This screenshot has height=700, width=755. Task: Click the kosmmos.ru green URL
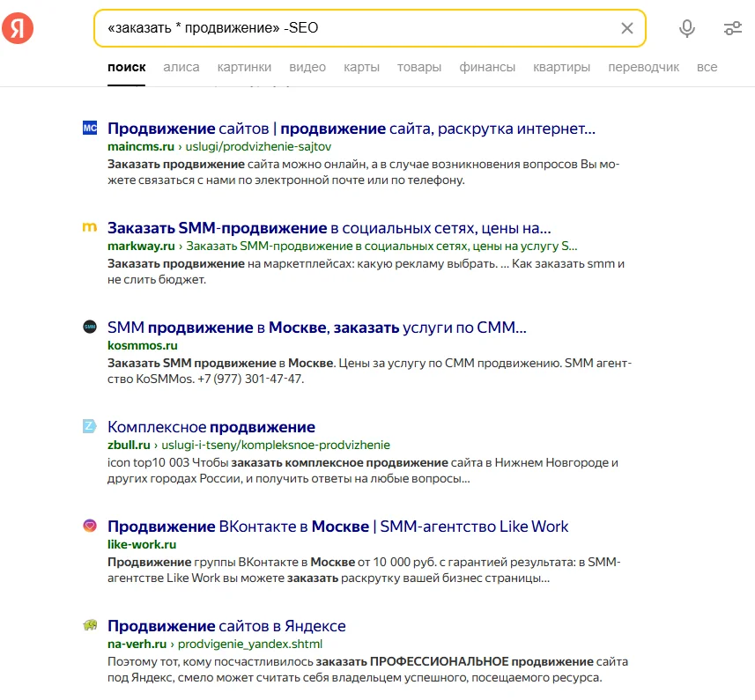(142, 346)
